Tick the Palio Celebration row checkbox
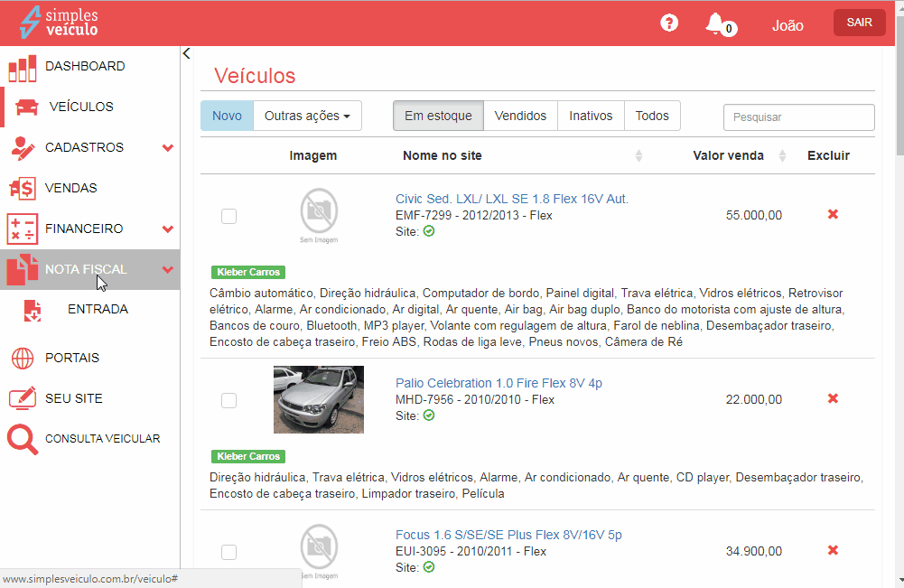 coord(229,400)
